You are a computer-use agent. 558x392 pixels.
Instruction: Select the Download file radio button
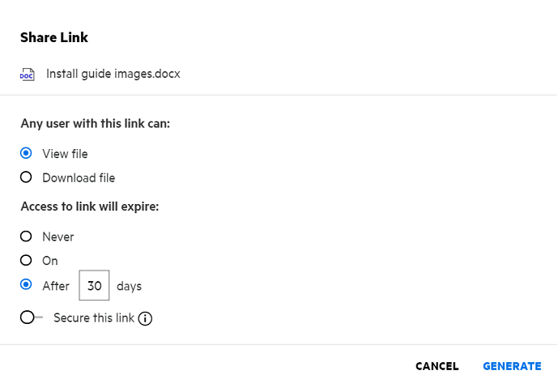(26, 177)
